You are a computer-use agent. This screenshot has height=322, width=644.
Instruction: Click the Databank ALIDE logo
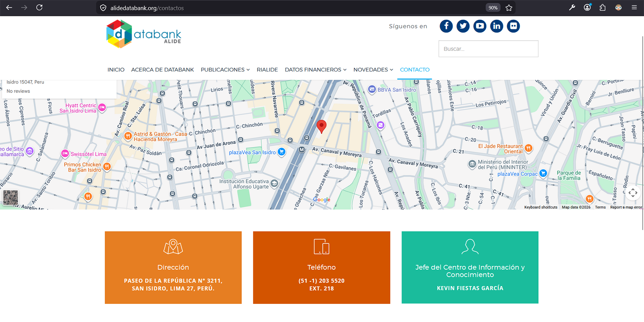144,34
